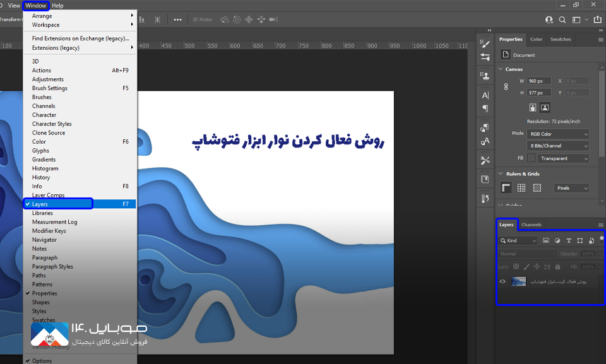This screenshot has height=364, width=606.
Task: Open the ruler units Pixels dropdown
Action: (x=571, y=188)
